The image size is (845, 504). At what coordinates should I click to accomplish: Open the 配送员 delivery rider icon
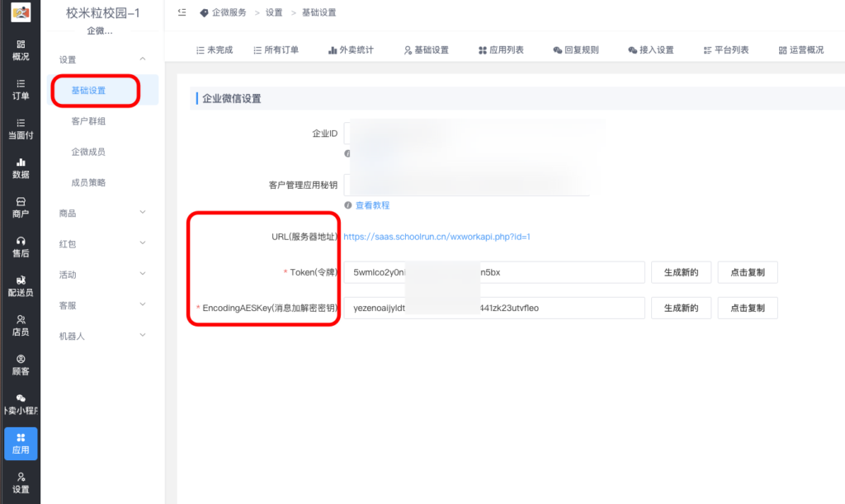[x=21, y=286]
